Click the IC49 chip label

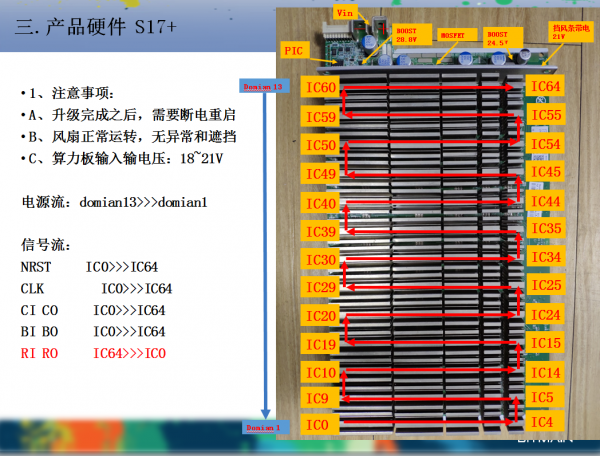[x=320, y=174]
